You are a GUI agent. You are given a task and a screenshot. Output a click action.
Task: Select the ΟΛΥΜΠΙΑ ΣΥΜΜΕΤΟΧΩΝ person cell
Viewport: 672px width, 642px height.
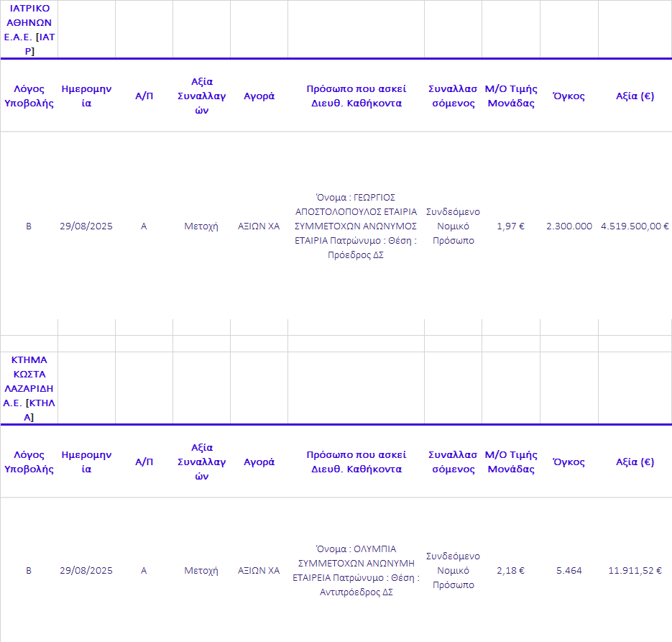[x=356, y=571]
